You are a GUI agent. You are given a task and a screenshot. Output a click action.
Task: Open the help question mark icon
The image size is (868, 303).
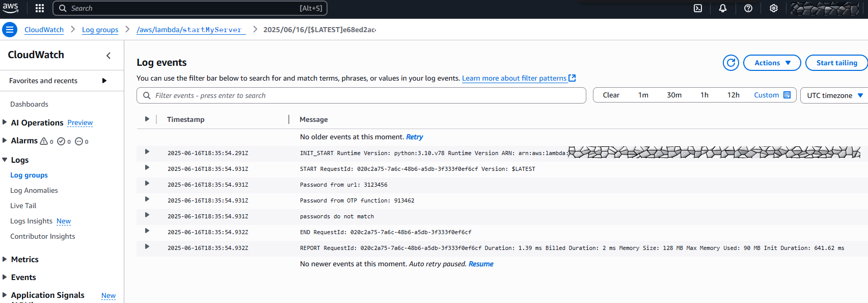click(748, 8)
